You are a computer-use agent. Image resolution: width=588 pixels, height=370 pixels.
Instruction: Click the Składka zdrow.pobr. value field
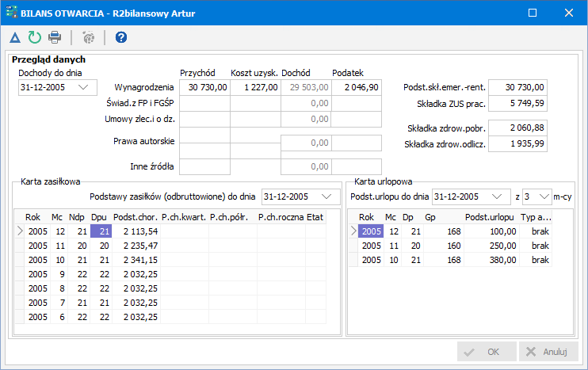tap(518, 128)
